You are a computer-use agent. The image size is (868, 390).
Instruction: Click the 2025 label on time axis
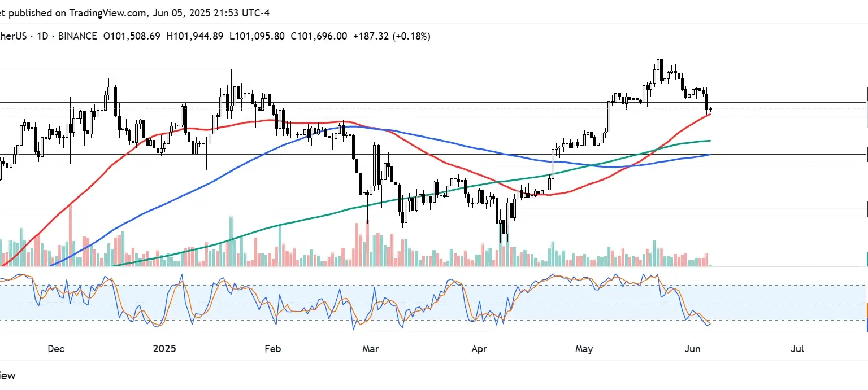click(164, 349)
